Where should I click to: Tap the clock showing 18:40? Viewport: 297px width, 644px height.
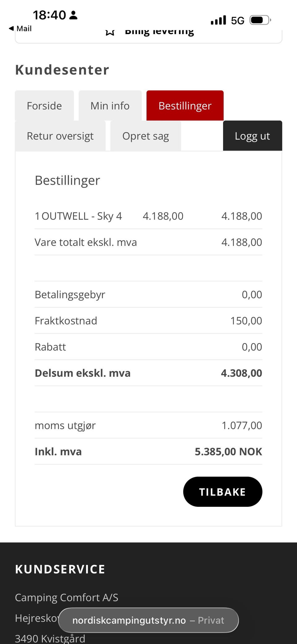49,15
